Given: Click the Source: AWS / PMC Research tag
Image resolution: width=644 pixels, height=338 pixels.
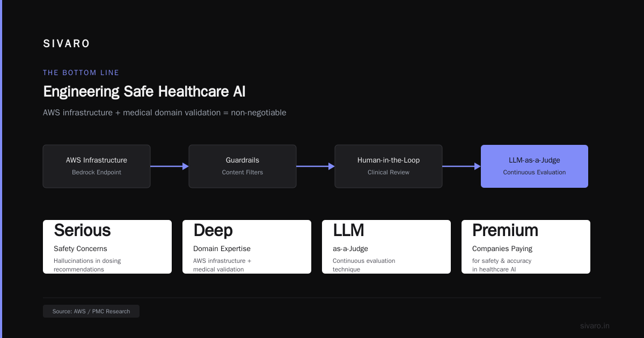Looking at the screenshot, I should [91, 311].
